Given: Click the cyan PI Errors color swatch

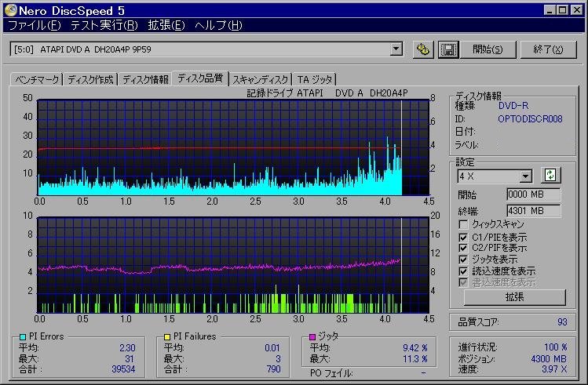Looking at the screenshot, I should [x=23, y=336].
